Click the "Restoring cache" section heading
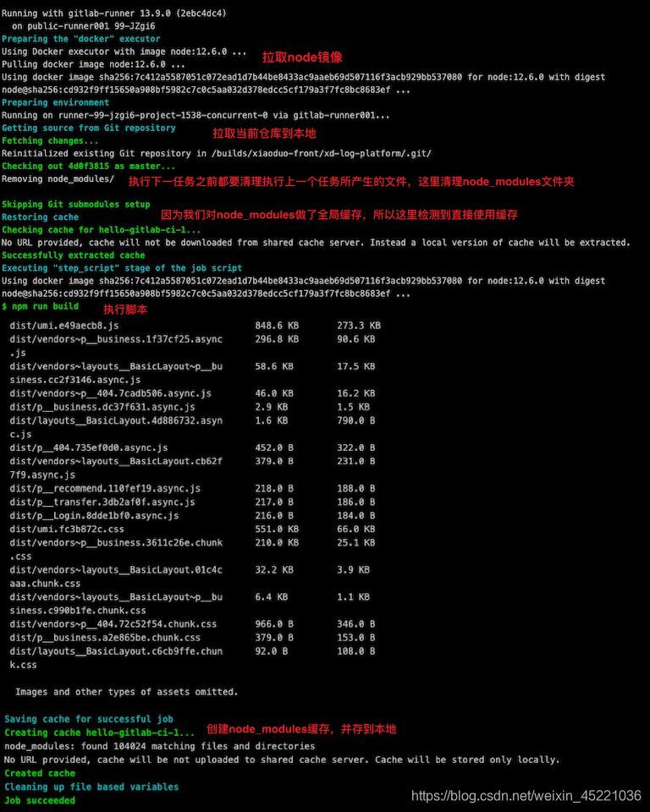Image resolution: width=650 pixels, height=812 pixels. tap(40, 217)
